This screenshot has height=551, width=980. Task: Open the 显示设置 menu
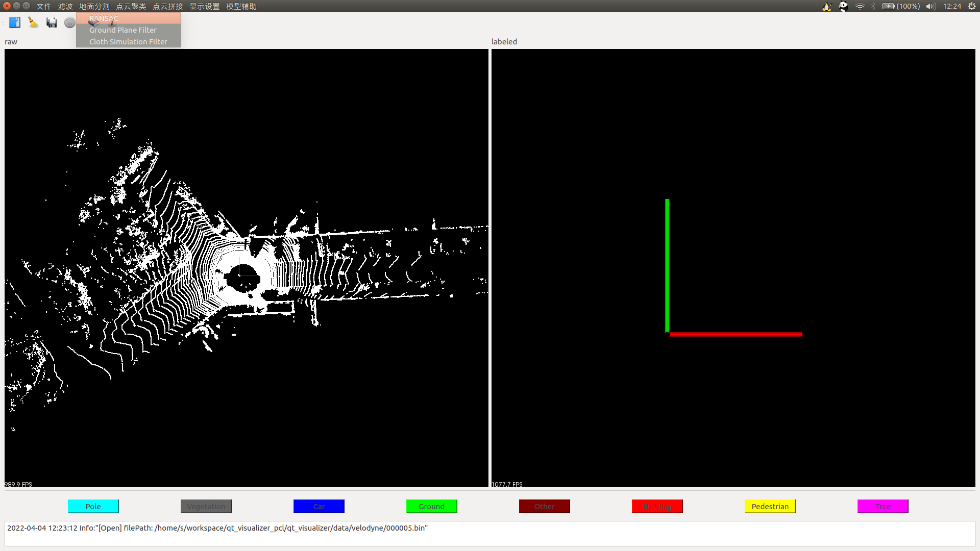click(x=205, y=6)
